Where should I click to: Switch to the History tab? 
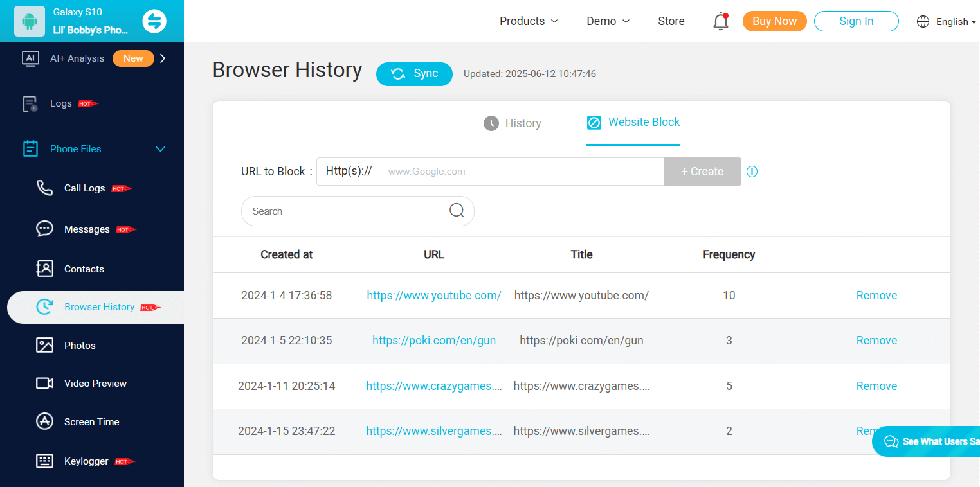513,123
